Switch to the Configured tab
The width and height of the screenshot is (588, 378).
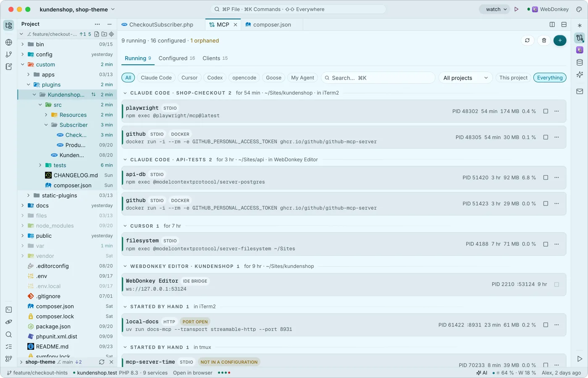[176, 58]
